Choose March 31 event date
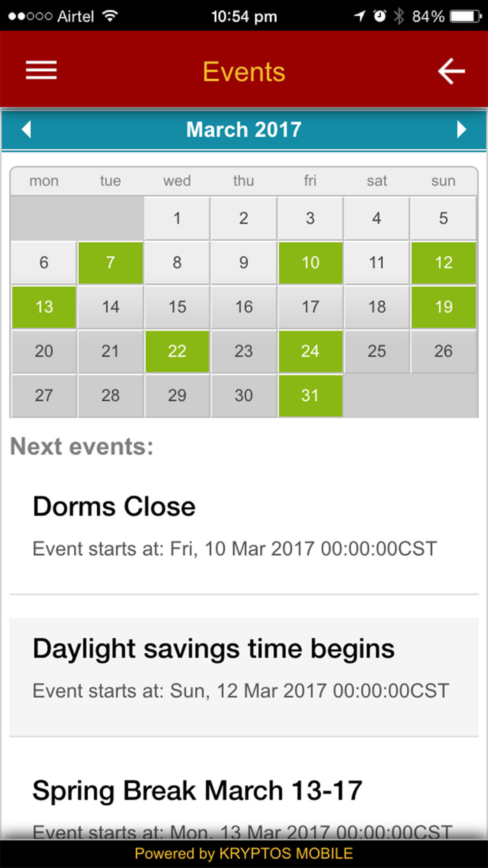Image resolution: width=488 pixels, height=868 pixels. pos(310,396)
